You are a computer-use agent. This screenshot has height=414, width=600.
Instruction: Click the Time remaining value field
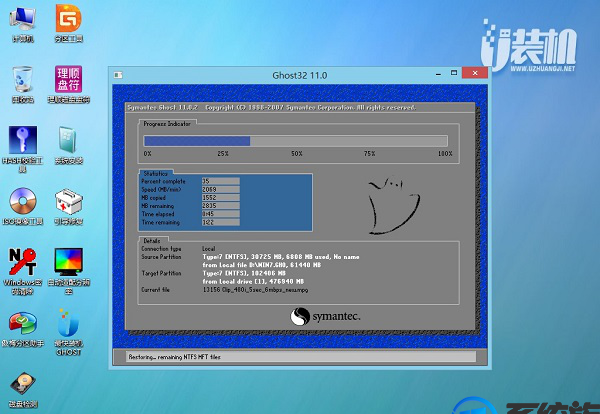click(x=220, y=222)
